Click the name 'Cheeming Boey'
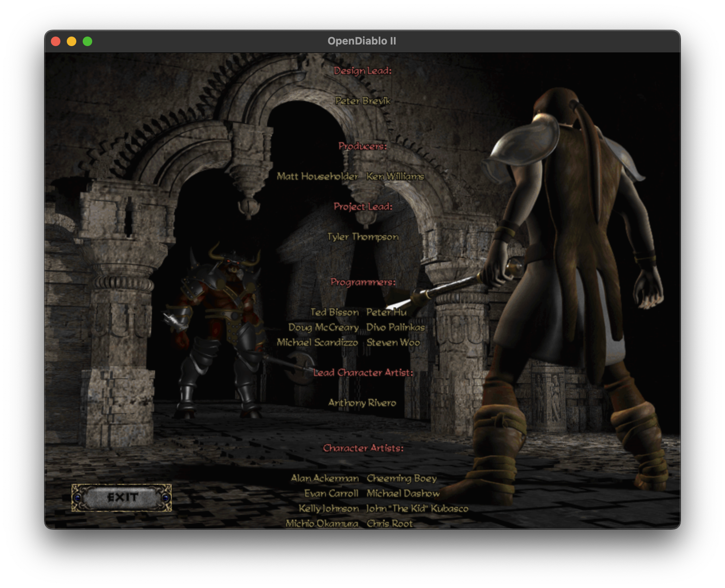This screenshot has height=588, width=725. point(401,478)
